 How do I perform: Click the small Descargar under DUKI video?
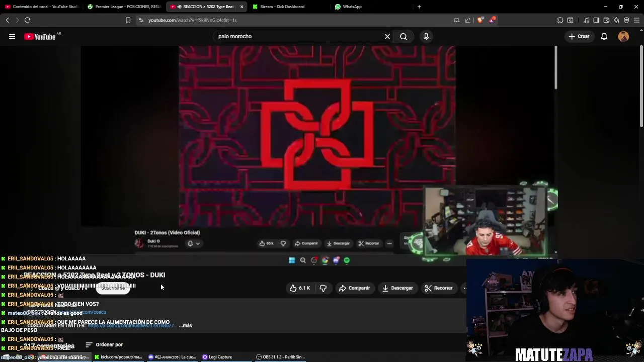[338, 243]
